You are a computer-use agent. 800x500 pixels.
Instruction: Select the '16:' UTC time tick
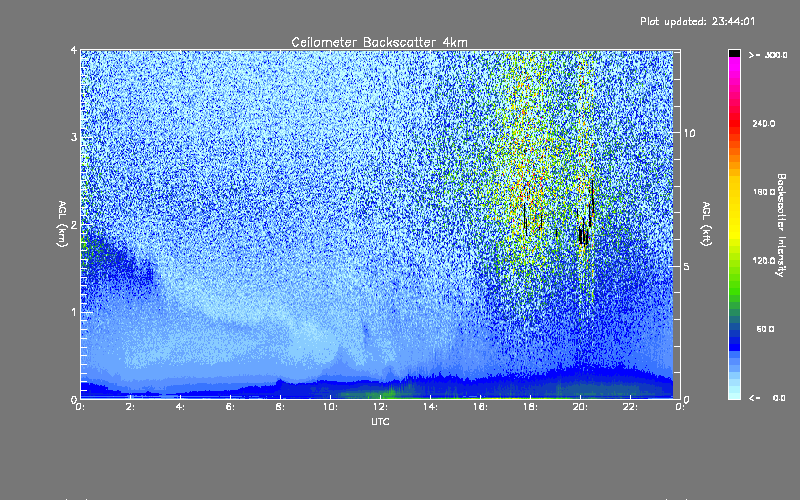coord(481,407)
